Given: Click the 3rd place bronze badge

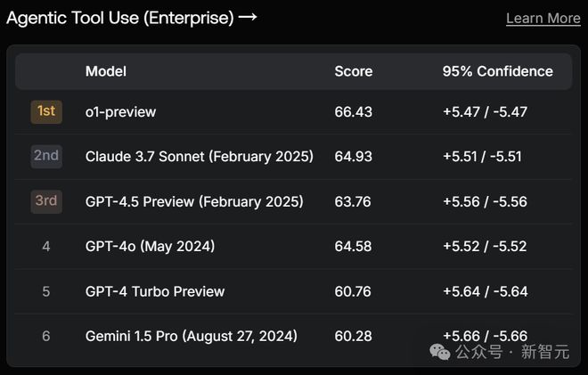Looking at the screenshot, I should [45, 201].
